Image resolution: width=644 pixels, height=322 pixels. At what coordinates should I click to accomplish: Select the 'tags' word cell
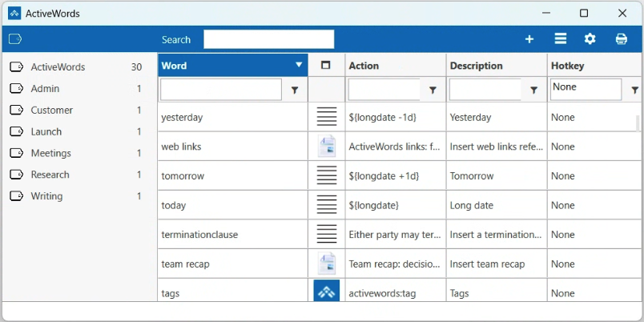[x=233, y=291]
